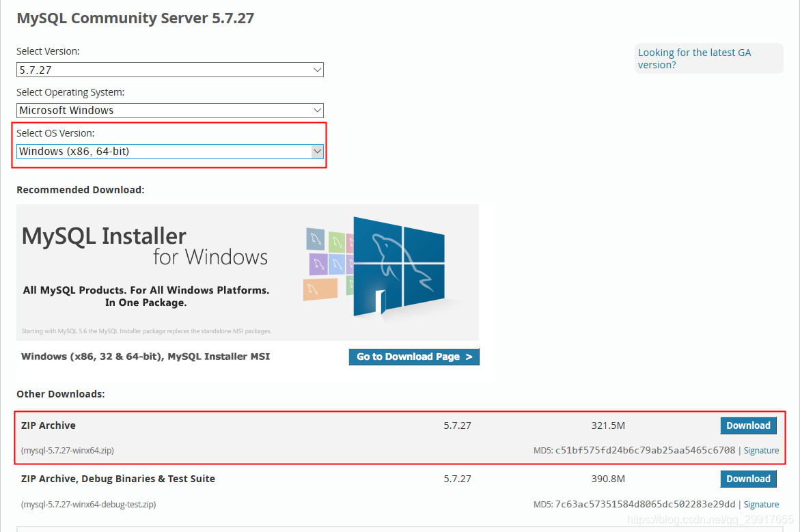Open the Select Operating System dropdown
This screenshot has width=800, height=532.
coord(170,110)
